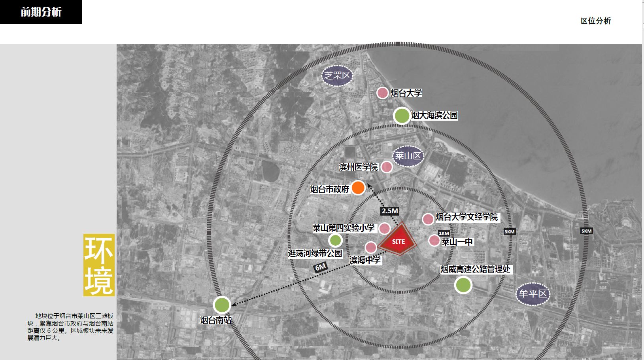
Task: Click the yellow 环境 title block
Action: [99, 265]
